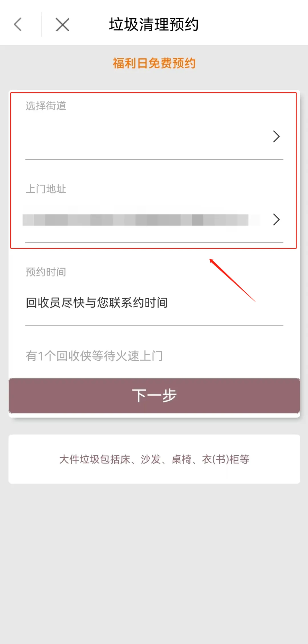Tap the 福利日免费预约 heading

point(154,63)
